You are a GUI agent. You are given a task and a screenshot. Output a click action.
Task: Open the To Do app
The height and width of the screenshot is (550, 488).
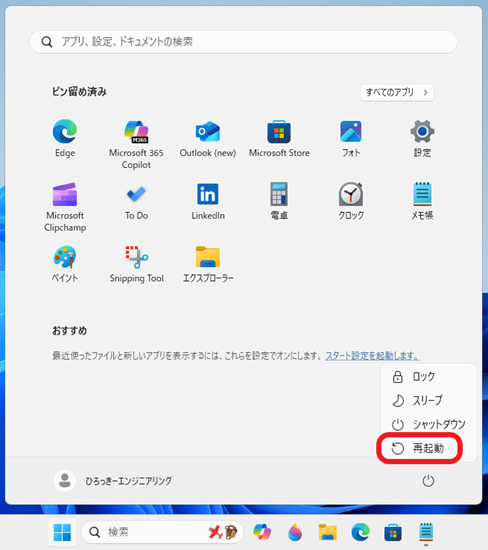point(136,201)
